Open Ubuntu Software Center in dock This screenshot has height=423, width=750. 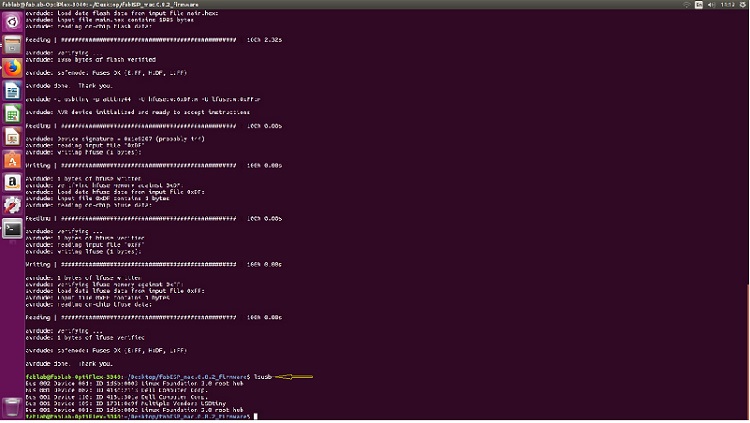[12, 160]
